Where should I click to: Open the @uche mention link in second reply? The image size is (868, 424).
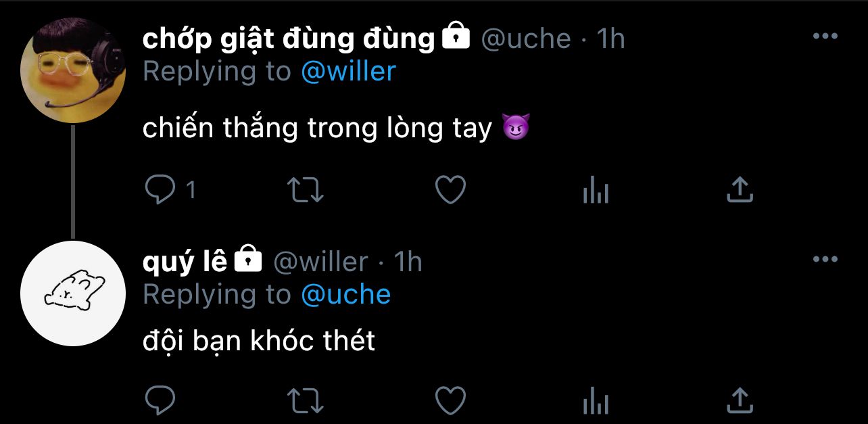point(345,294)
